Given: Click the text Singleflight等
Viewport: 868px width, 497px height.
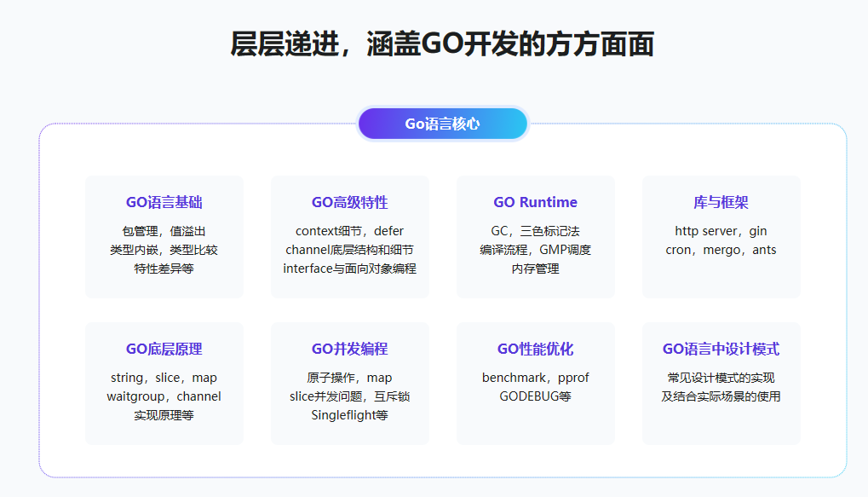Looking at the screenshot, I should pos(350,415).
